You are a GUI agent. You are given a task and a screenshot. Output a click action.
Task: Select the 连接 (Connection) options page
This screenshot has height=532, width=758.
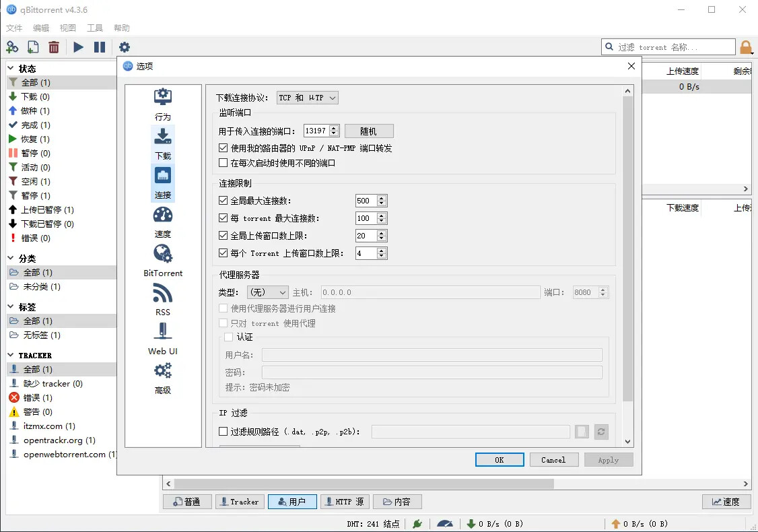coord(163,182)
